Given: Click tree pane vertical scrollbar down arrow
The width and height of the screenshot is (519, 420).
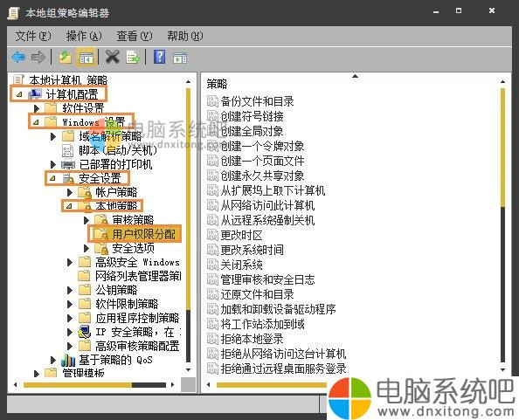Looking at the screenshot, I should click(x=188, y=369).
